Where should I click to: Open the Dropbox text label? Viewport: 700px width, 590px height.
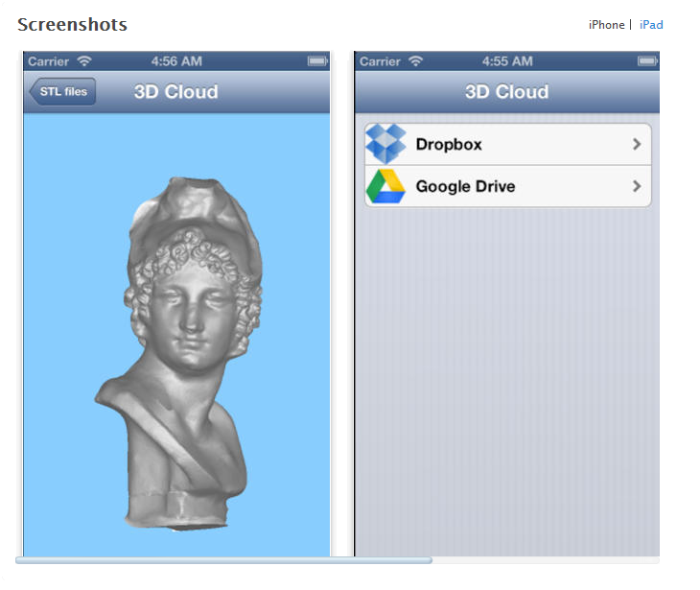[449, 144]
